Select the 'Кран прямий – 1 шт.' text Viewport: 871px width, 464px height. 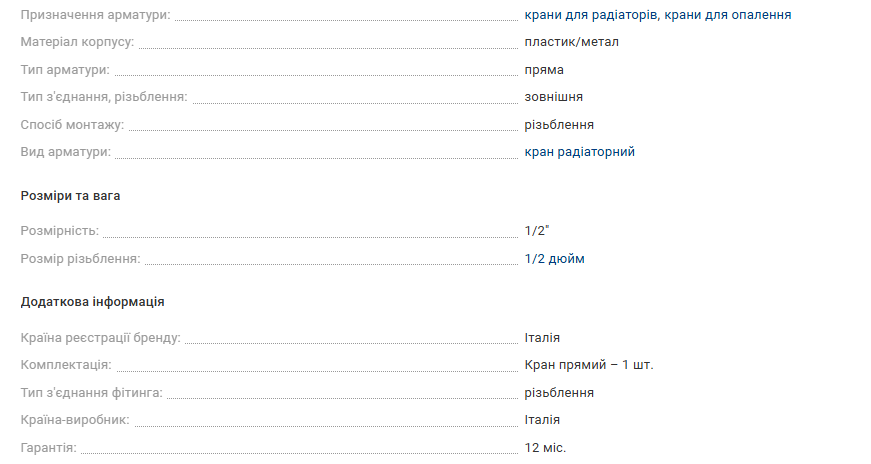tap(589, 365)
